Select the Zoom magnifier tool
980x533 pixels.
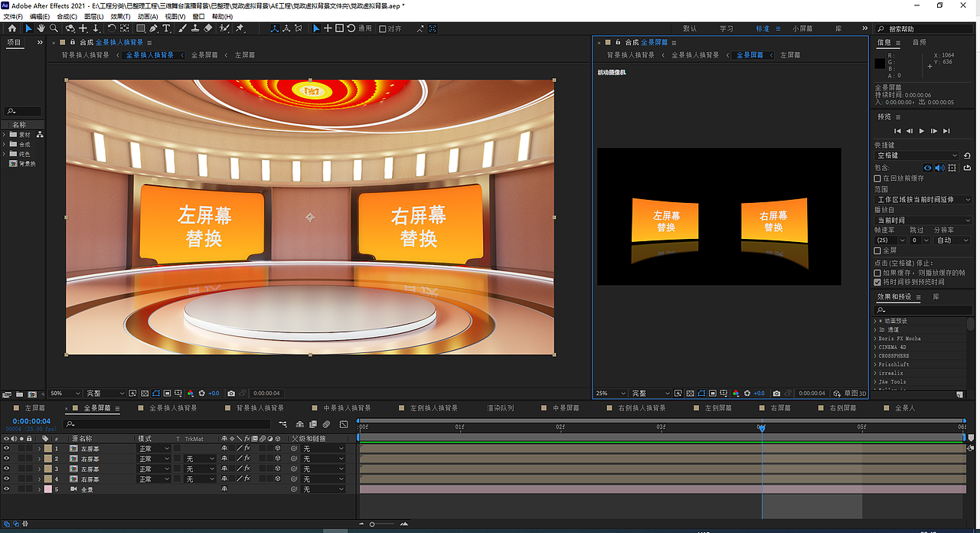pyautogui.click(x=54, y=28)
